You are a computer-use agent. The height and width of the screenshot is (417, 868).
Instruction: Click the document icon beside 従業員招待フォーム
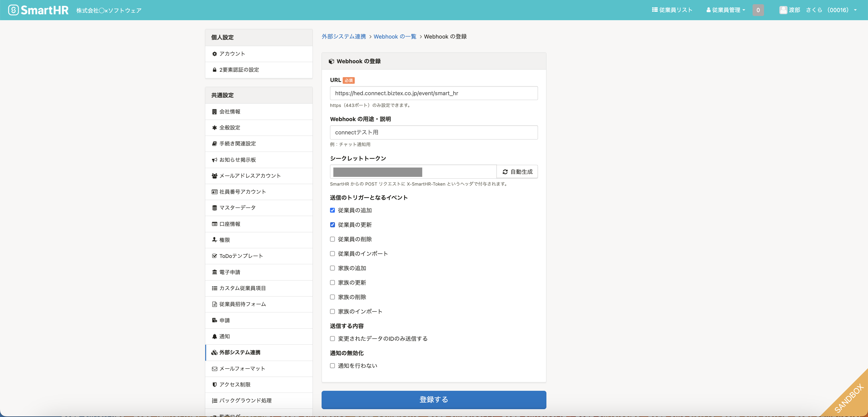pos(214,304)
